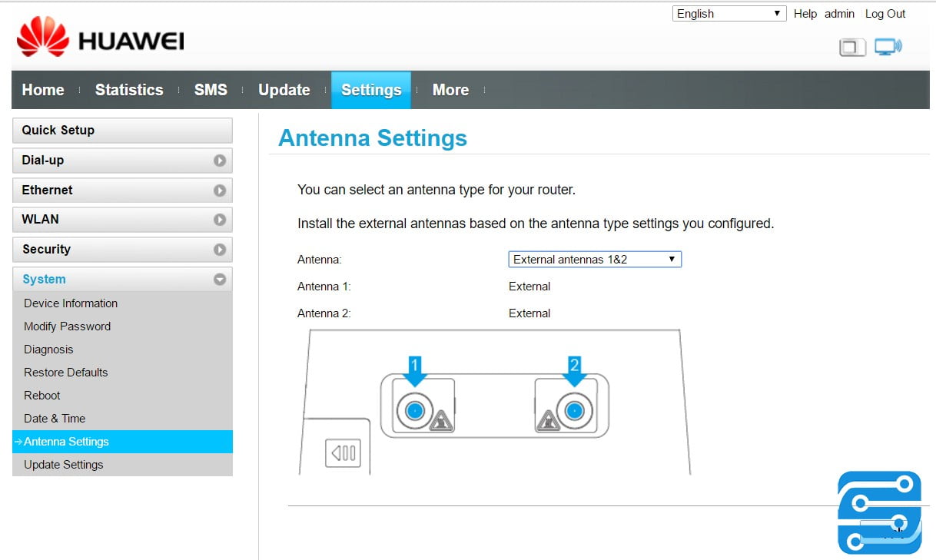Image resolution: width=936 pixels, height=560 pixels.
Task: Expand the Dial-up section arrow
Action: (220, 161)
